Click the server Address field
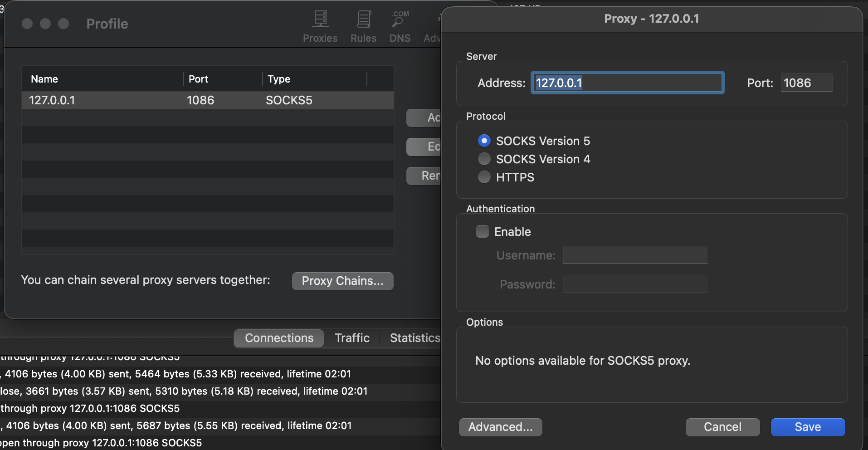 [628, 83]
